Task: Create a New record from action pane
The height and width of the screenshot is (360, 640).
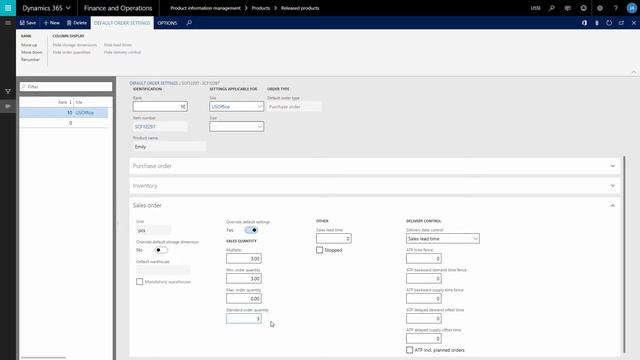Action: coord(51,23)
